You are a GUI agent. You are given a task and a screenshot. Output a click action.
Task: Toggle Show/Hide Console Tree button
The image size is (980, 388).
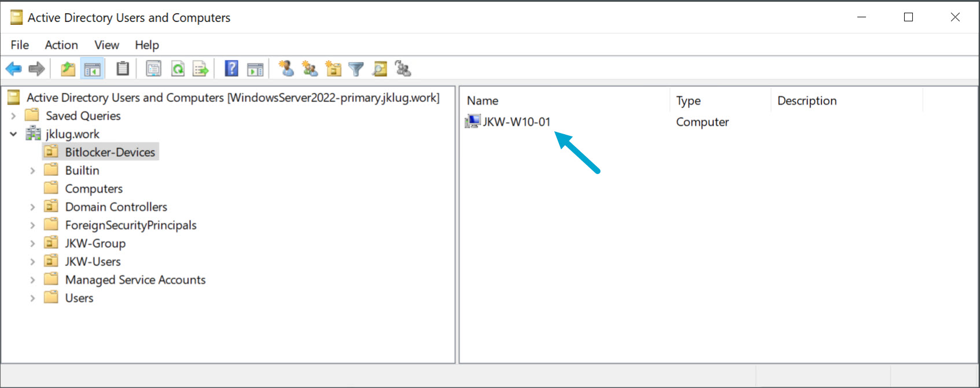click(x=93, y=69)
